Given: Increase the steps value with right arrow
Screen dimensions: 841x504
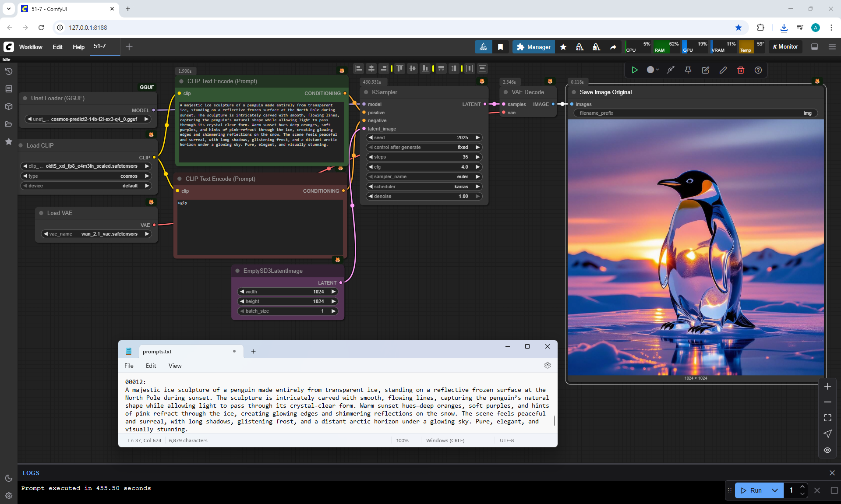Looking at the screenshot, I should pos(478,157).
